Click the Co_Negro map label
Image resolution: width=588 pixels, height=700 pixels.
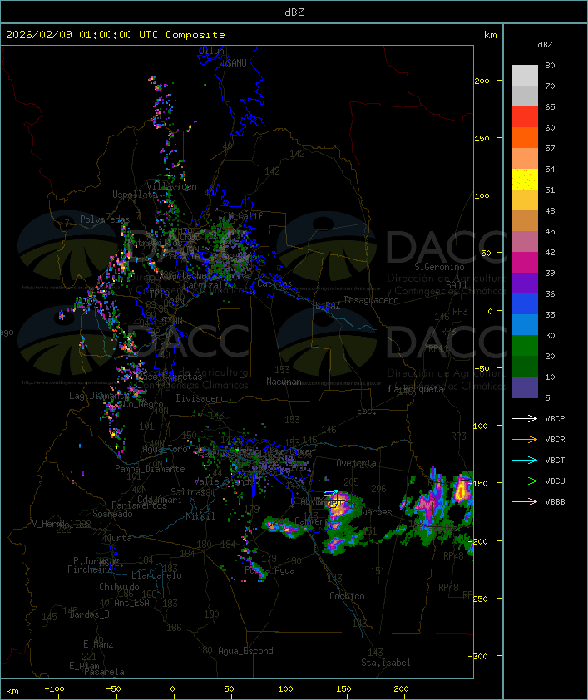(x=143, y=404)
